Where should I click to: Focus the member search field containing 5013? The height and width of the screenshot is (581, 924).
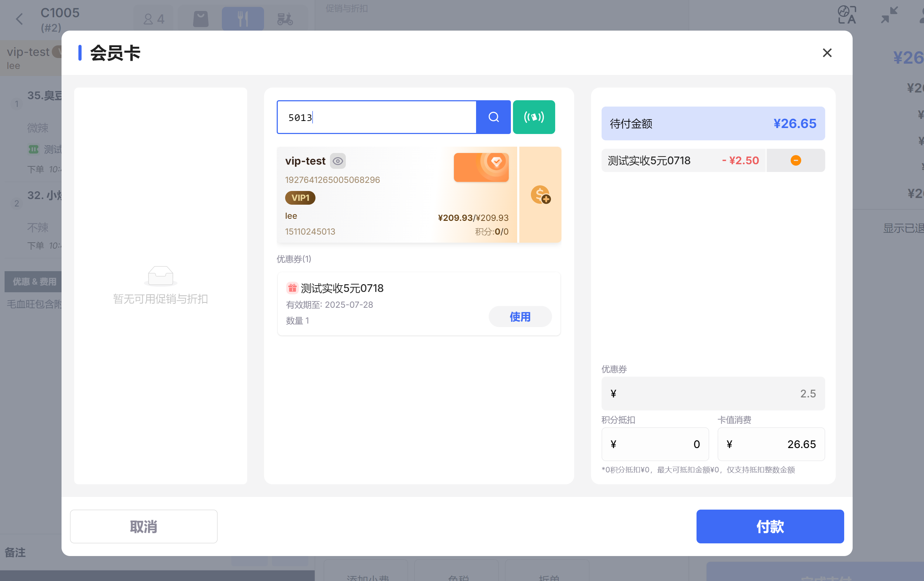coord(377,117)
